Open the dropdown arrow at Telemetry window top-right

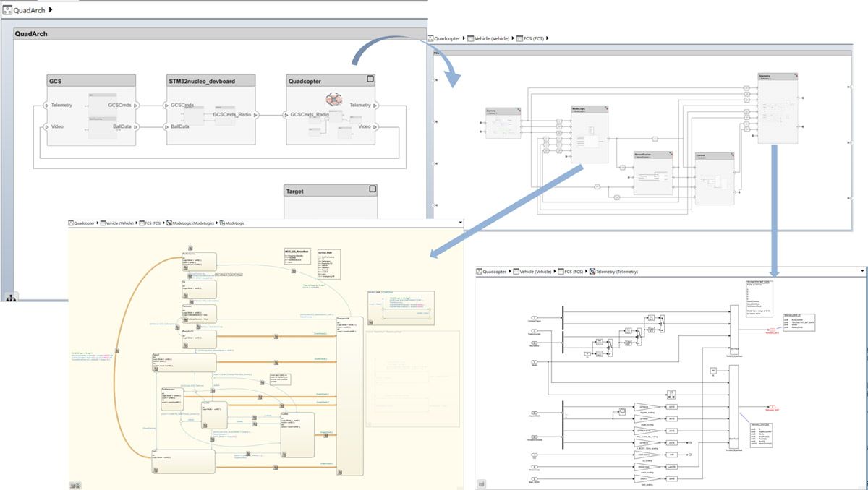862,271
